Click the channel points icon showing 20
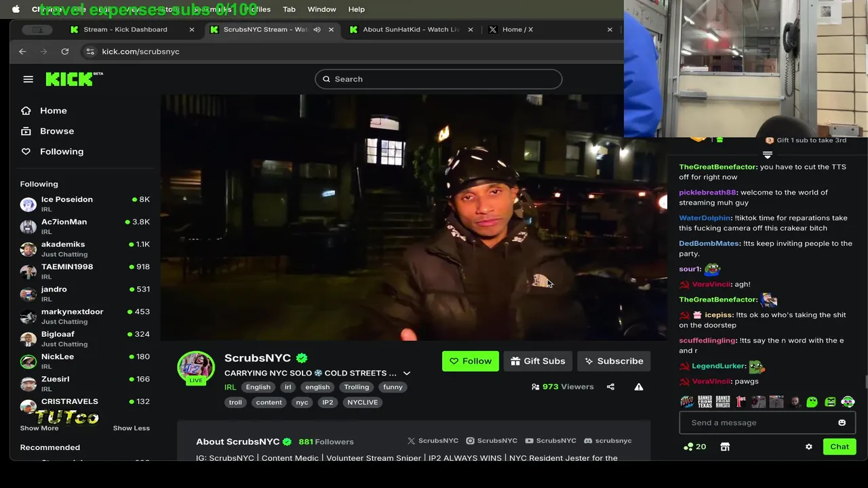Image resolution: width=868 pixels, height=488 pixels. (x=695, y=447)
